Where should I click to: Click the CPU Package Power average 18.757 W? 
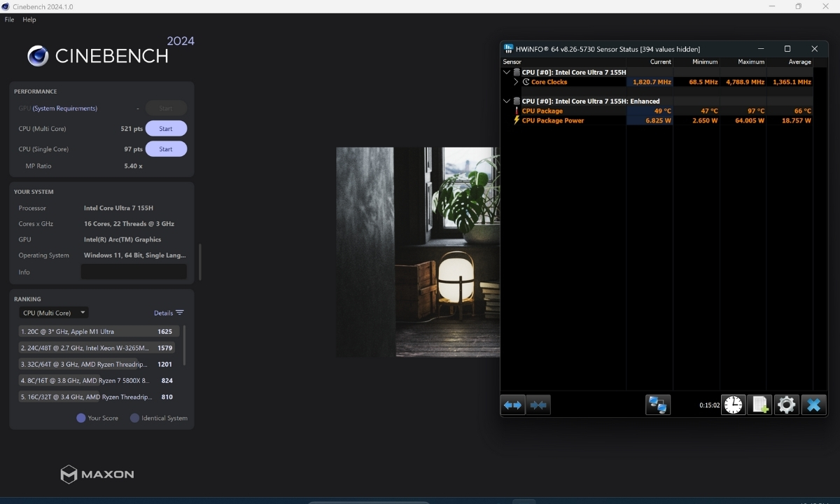pyautogui.click(x=797, y=120)
